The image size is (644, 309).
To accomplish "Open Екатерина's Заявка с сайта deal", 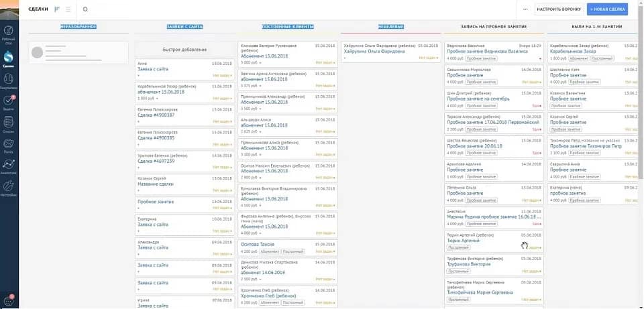I will point(153,225).
